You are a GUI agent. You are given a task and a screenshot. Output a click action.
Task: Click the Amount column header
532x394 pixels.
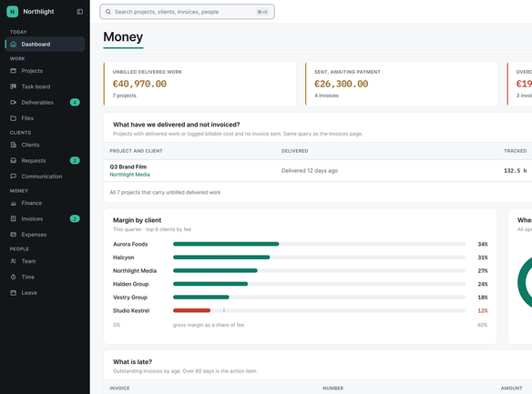(x=511, y=389)
